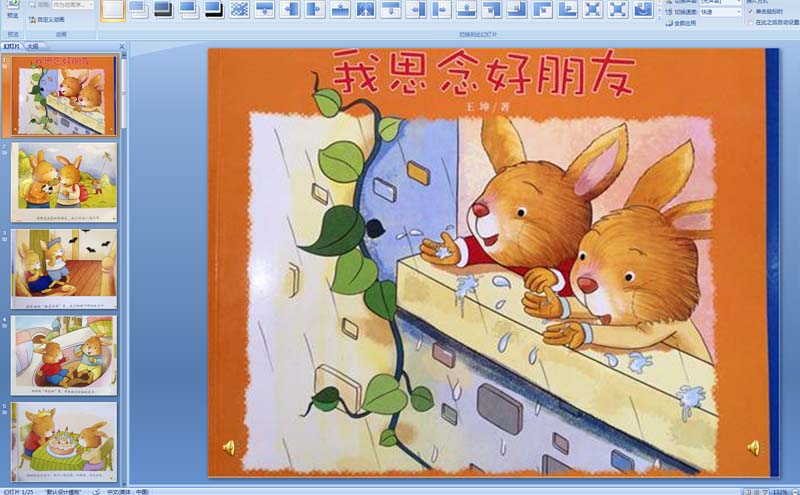Apply the 'Dissolve' checkered transition
Viewport: 800px width, 495px height.
click(x=239, y=9)
